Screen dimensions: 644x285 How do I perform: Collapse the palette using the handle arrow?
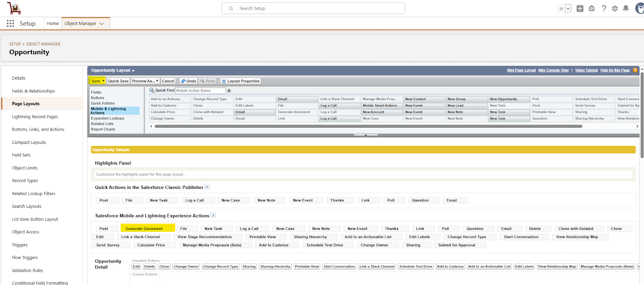coord(365,135)
